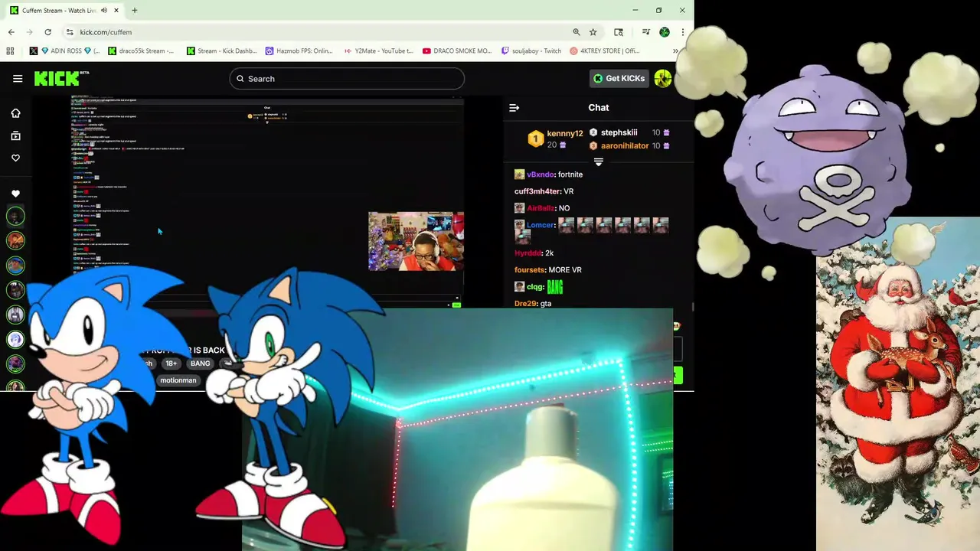Click chat username vBxndo
Image resolution: width=980 pixels, height=551 pixels.
(540, 174)
